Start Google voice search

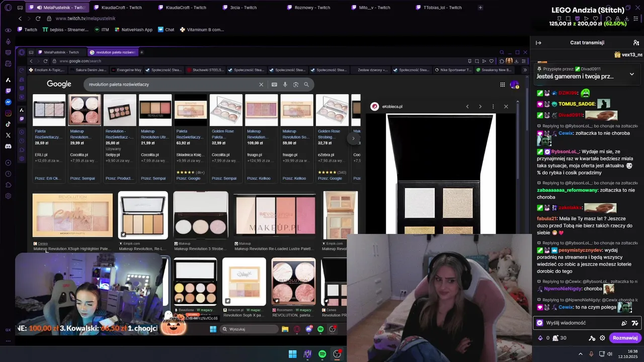coord(285,84)
